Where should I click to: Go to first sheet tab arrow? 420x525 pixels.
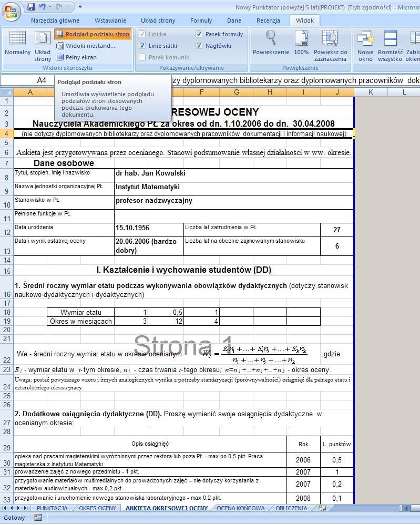pyautogui.click(x=4, y=508)
